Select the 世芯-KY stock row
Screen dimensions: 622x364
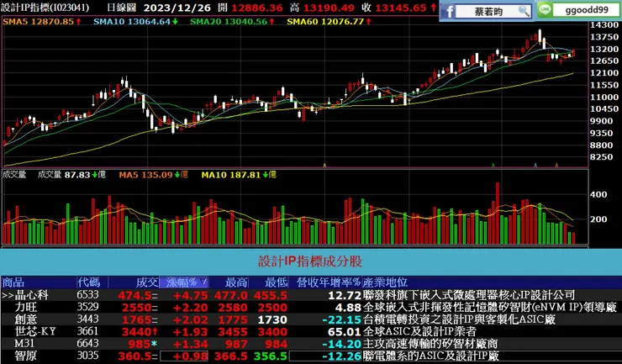point(311,331)
